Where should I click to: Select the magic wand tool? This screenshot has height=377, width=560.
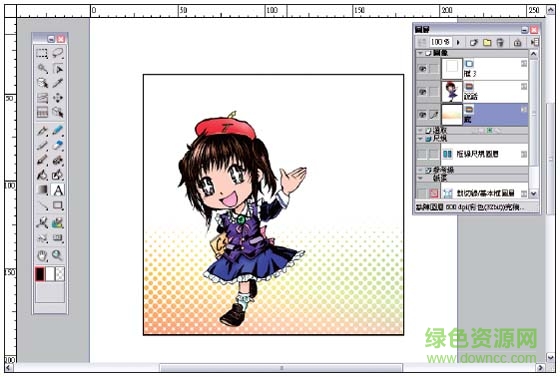tap(42, 68)
